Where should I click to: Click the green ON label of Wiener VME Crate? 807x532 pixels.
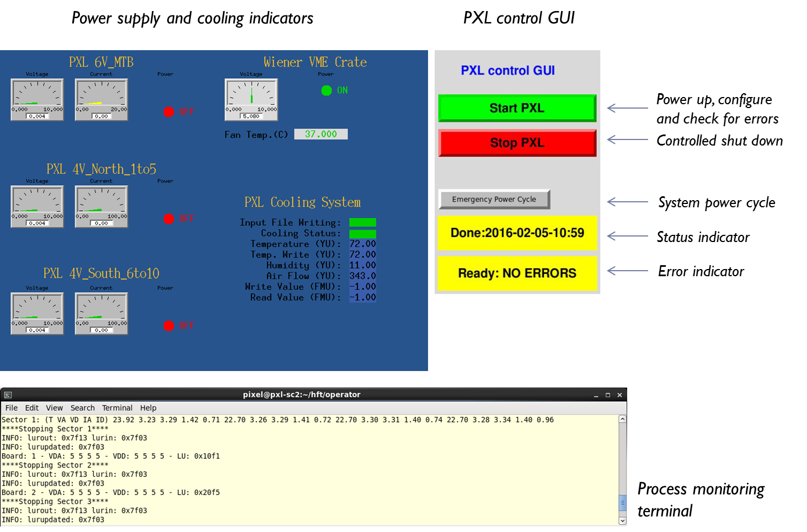coord(343,90)
